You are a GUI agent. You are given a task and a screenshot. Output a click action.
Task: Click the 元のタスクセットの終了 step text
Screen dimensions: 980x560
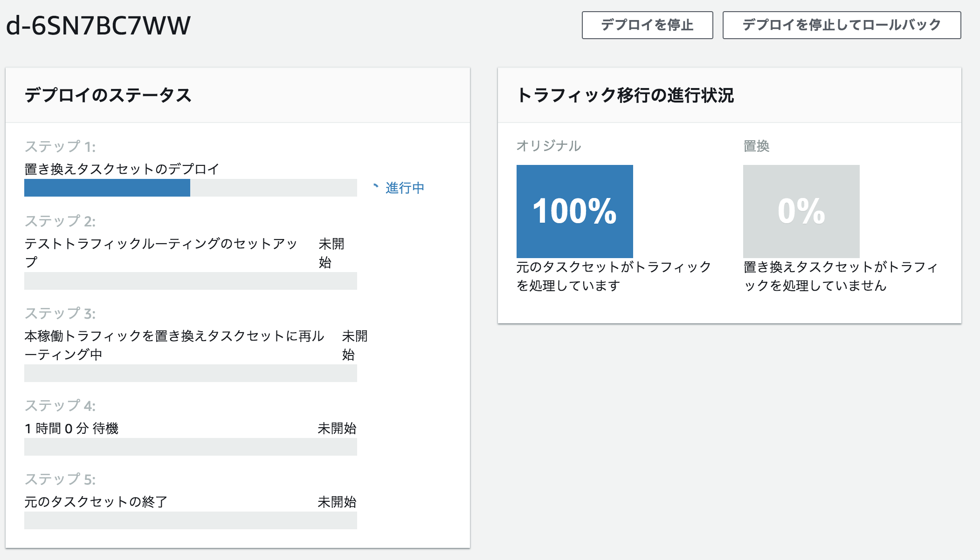(96, 502)
